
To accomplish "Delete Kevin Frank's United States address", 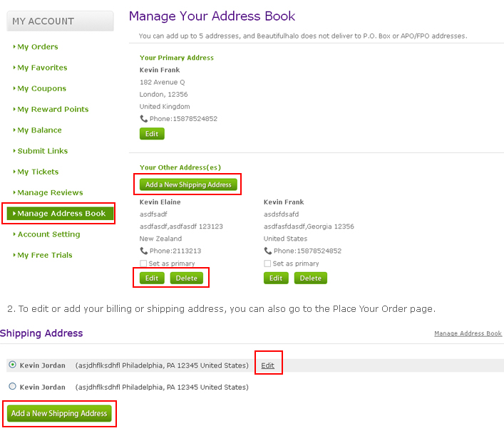I will click(x=311, y=278).
